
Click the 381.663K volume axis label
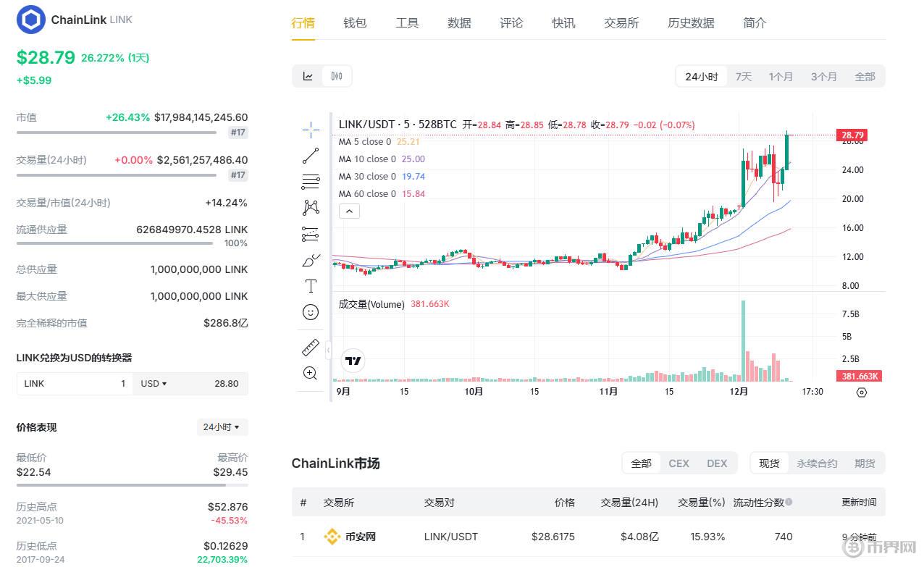tap(860, 376)
